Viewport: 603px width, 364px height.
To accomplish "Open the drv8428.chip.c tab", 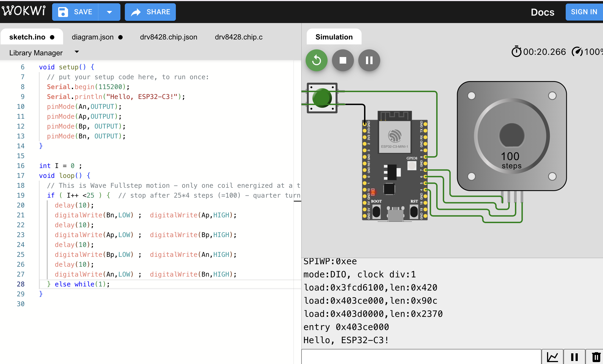I will (238, 37).
